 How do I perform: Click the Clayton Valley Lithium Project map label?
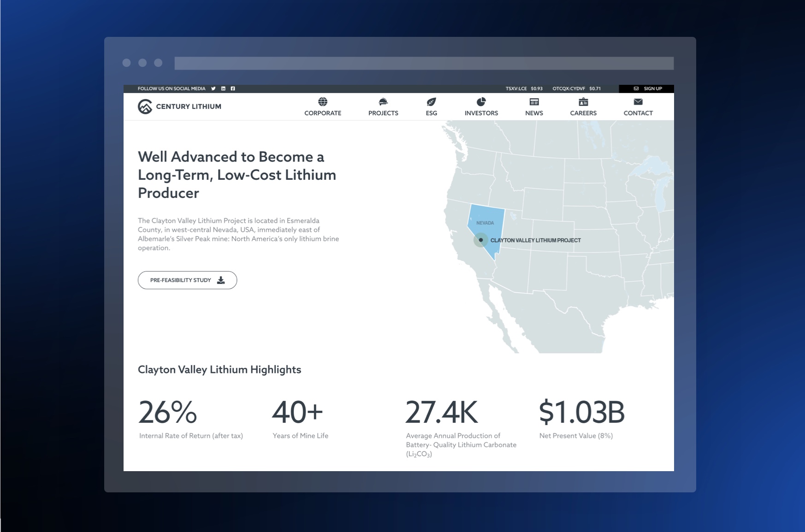pos(536,240)
